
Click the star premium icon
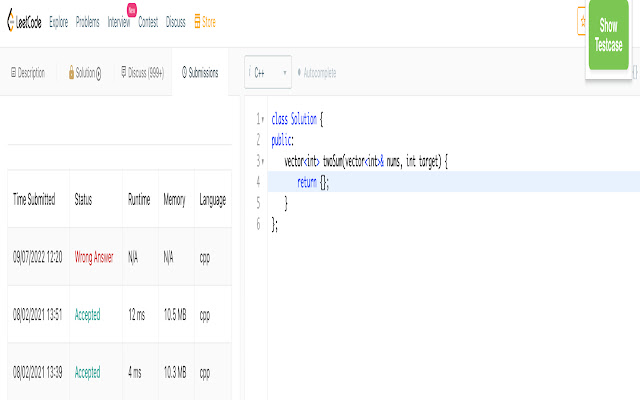coord(582,21)
